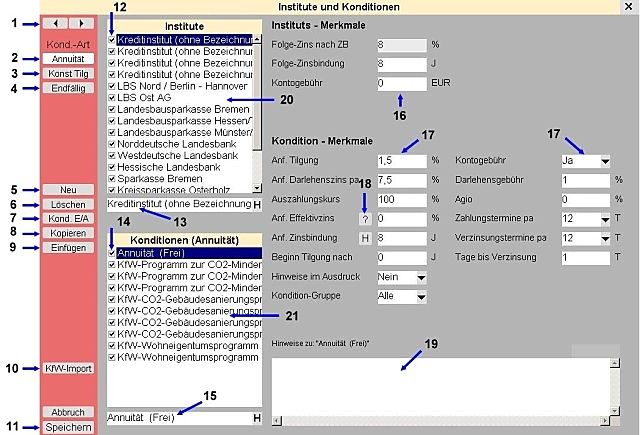Toggle the Westdeutsche Landesbank checkbox
The image size is (640, 435).
[112, 155]
